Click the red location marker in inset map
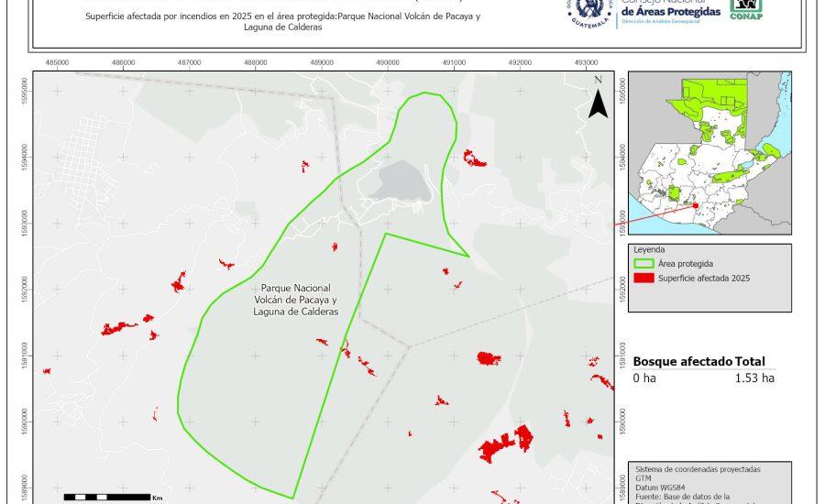Viewport: 825px width, 504px height. coord(695,206)
